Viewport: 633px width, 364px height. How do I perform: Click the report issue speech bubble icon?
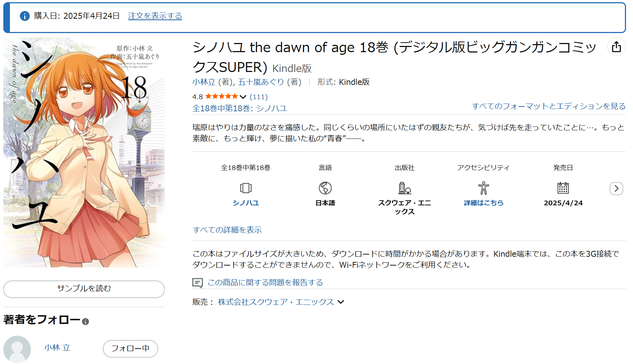click(197, 283)
